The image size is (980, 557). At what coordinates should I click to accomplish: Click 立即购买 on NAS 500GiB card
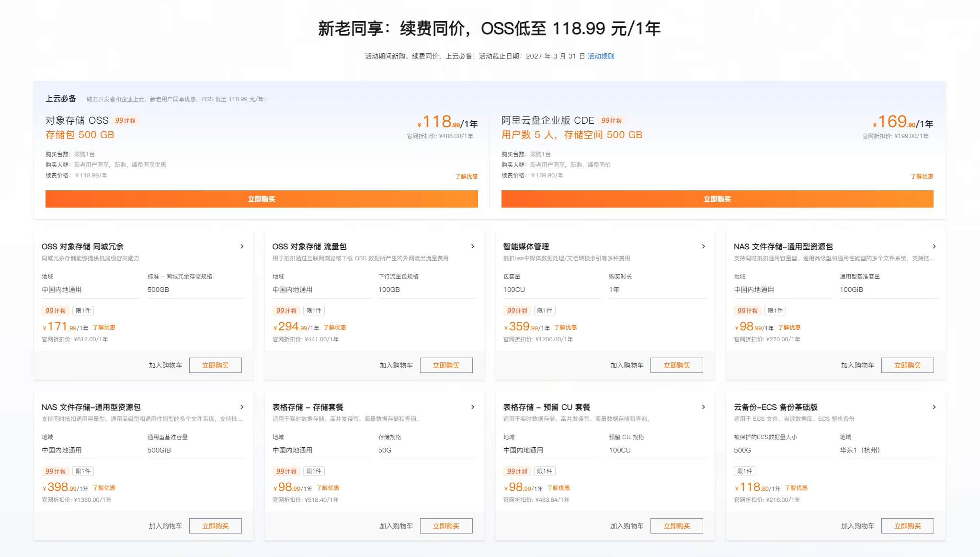(216, 526)
